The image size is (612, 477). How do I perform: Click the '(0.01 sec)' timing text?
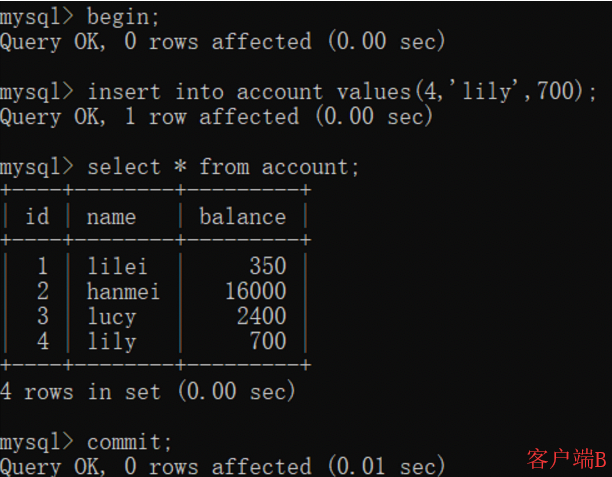click(386, 466)
